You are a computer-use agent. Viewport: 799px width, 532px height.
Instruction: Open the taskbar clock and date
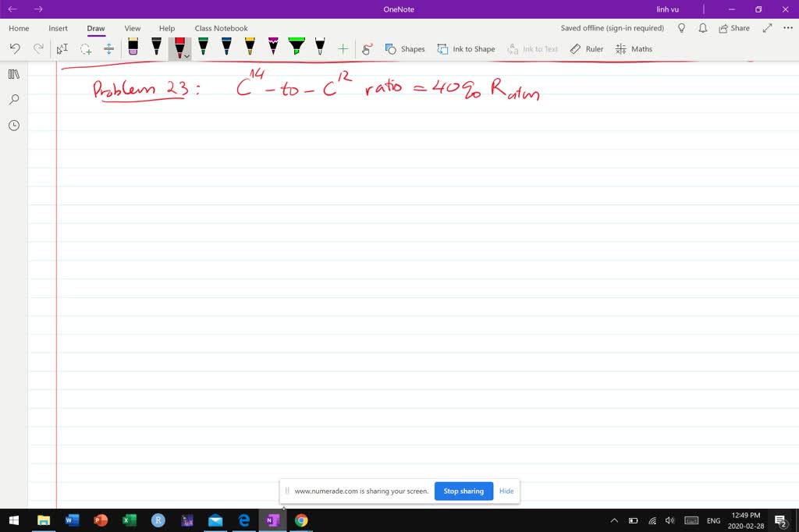pos(746,520)
